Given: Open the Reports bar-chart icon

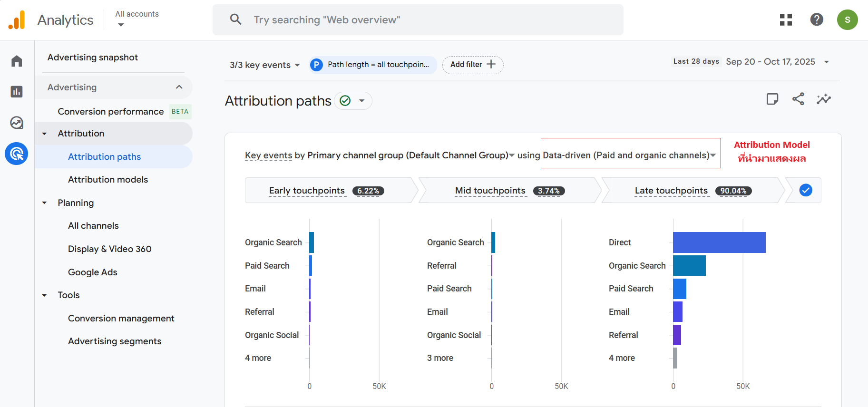Looking at the screenshot, I should coord(17,92).
